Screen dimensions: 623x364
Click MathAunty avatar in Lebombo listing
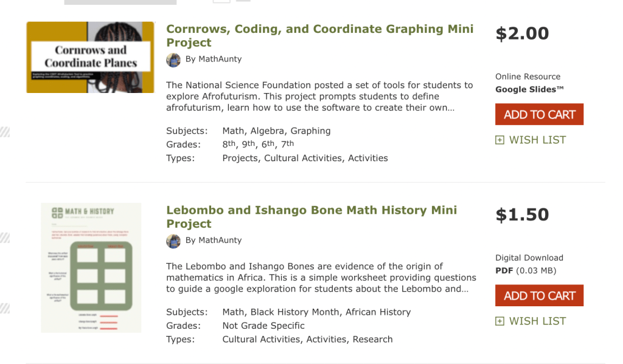pyautogui.click(x=173, y=241)
